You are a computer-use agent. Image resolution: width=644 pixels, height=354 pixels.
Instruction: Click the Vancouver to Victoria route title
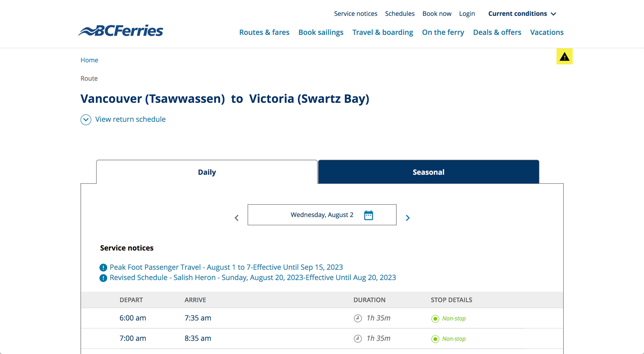pyautogui.click(x=225, y=99)
